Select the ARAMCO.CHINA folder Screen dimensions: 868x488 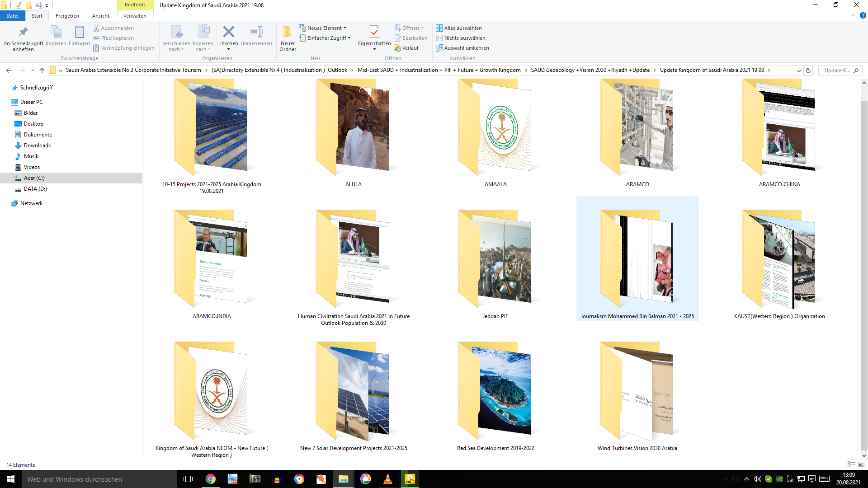pyautogui.click(x=779, y=133)
